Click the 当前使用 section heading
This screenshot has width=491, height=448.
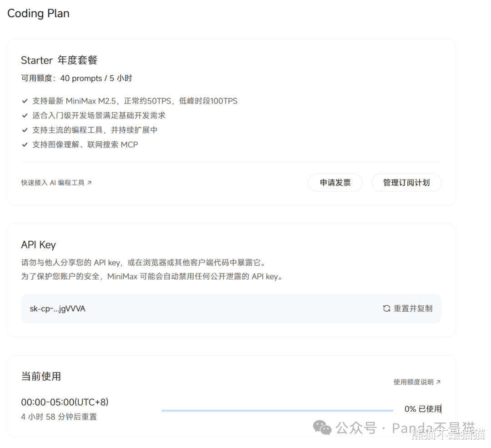click(x=41, y=376)
